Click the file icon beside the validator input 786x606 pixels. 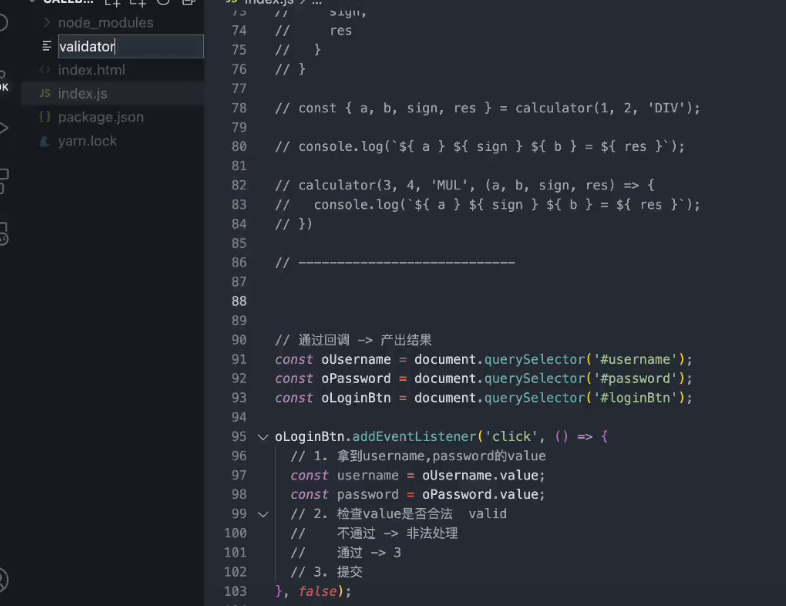(47, 46)
